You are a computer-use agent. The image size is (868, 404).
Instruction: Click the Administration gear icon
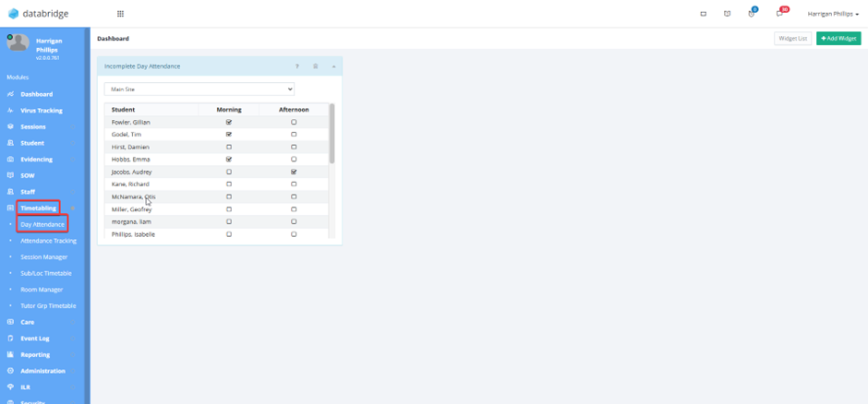tap(10, 371)
